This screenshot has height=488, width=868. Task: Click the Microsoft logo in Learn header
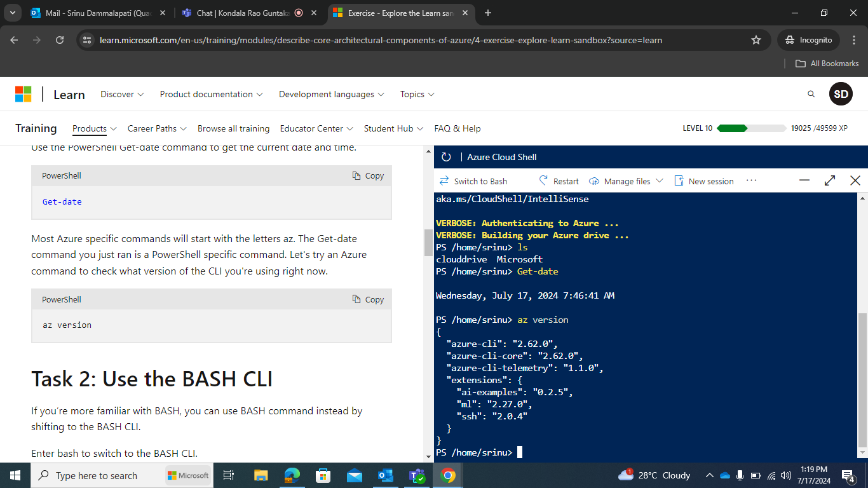23,94
